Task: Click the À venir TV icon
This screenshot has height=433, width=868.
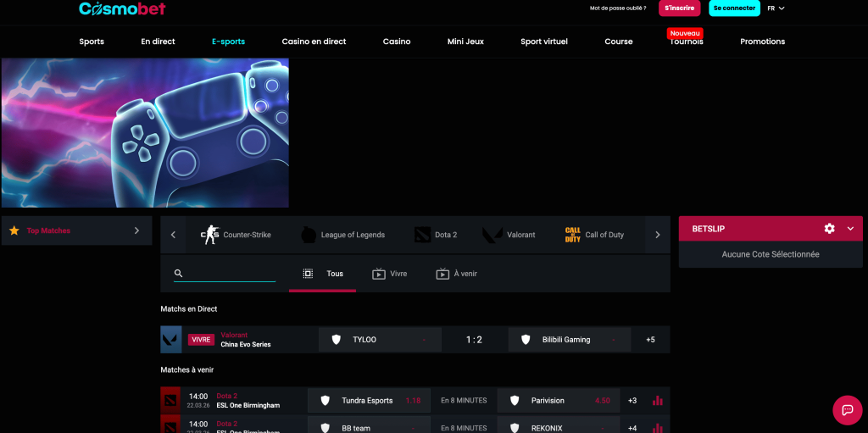Action: (442, 274)
